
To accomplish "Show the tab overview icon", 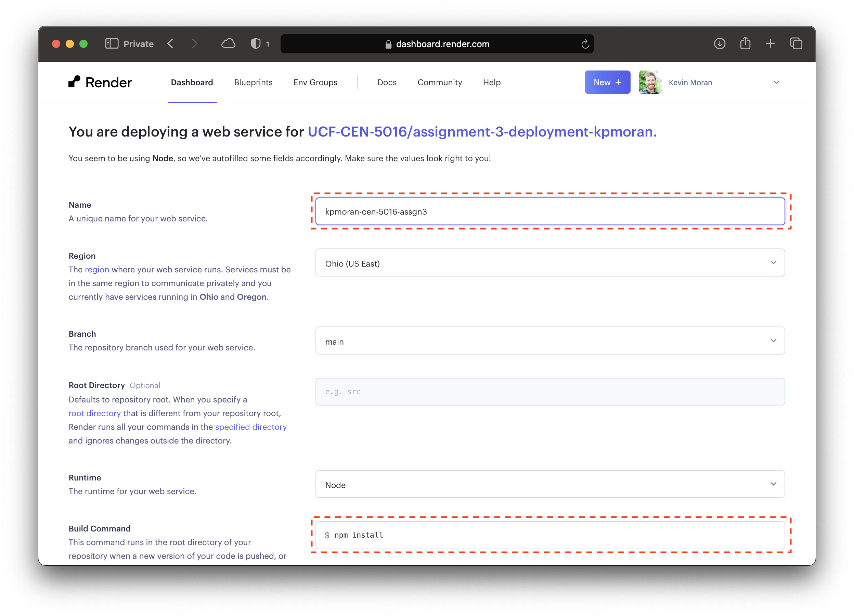I will (x=796, y=44).
